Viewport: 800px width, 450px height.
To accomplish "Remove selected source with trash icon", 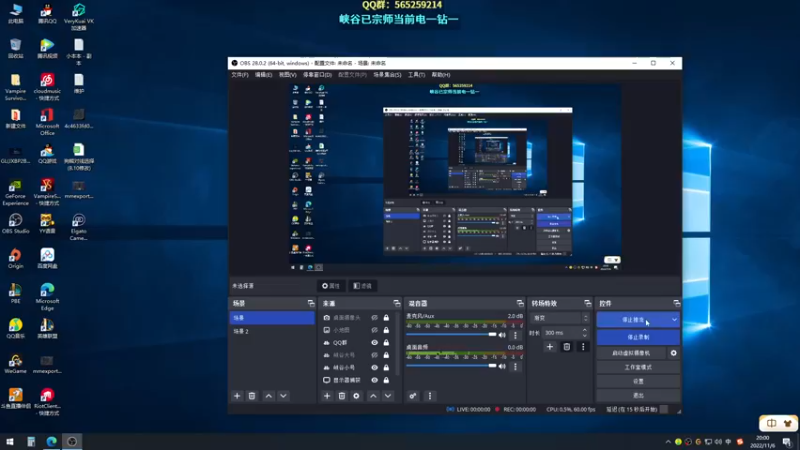I will (342, 396).
